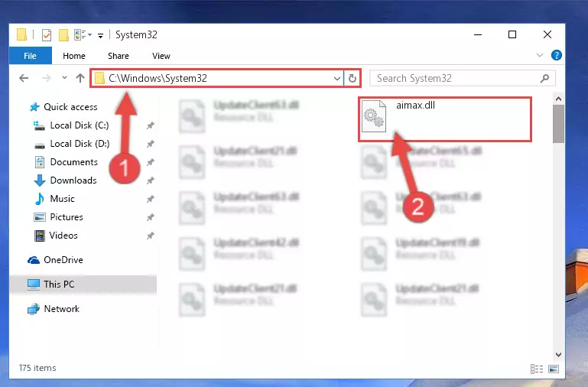Minimize the System32 window
Screen dimensions: 588x387
(478, 35)
